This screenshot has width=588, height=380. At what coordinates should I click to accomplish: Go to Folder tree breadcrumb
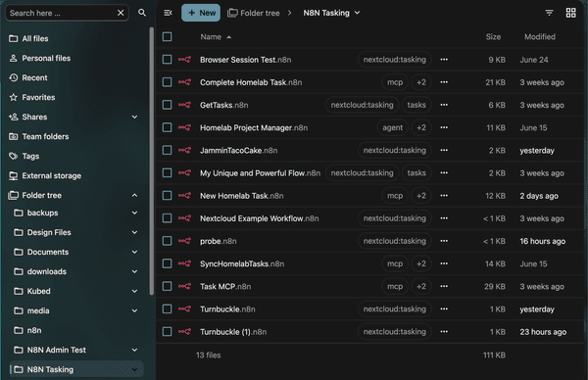pos(254,13)
